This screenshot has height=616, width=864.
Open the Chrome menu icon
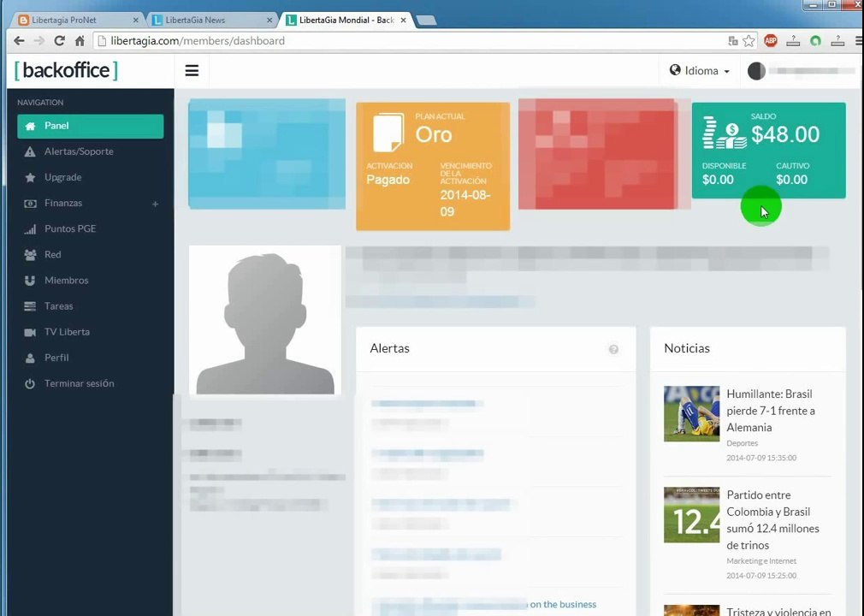pyautogui.click(x=859, y=41)
